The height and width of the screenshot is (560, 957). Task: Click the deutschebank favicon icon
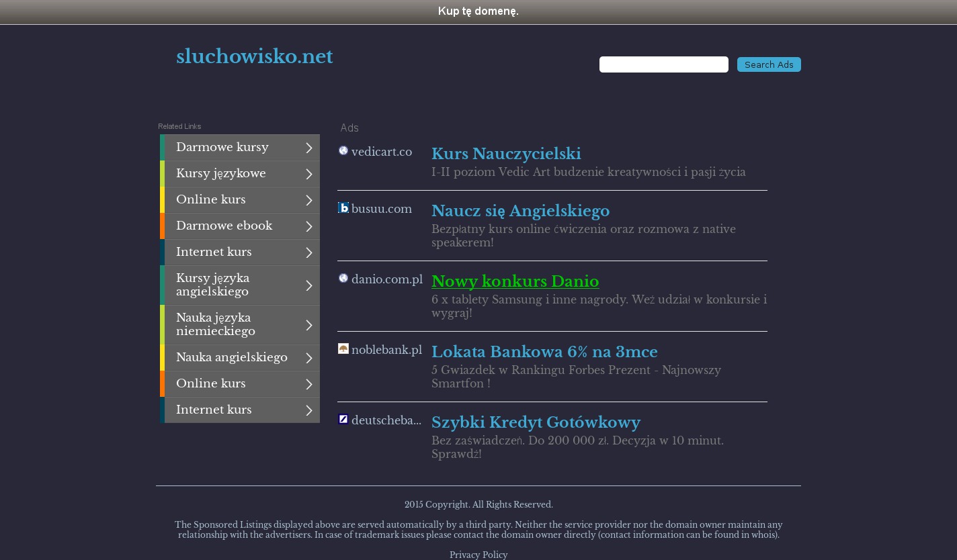[343, 420]
